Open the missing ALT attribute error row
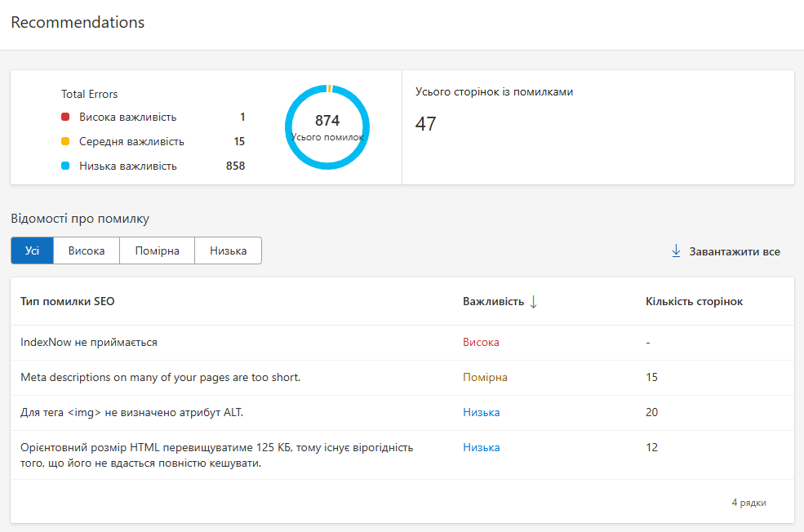Screen dimensions: 804x532 131,413
